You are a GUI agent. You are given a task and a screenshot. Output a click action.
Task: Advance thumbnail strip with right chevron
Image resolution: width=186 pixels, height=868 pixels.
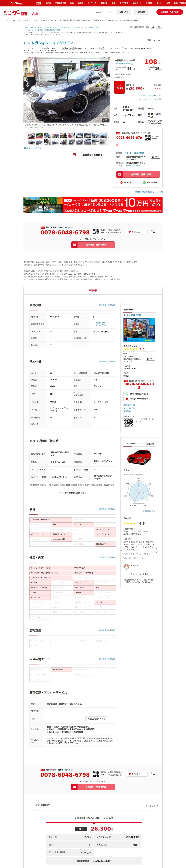point(108,138)
